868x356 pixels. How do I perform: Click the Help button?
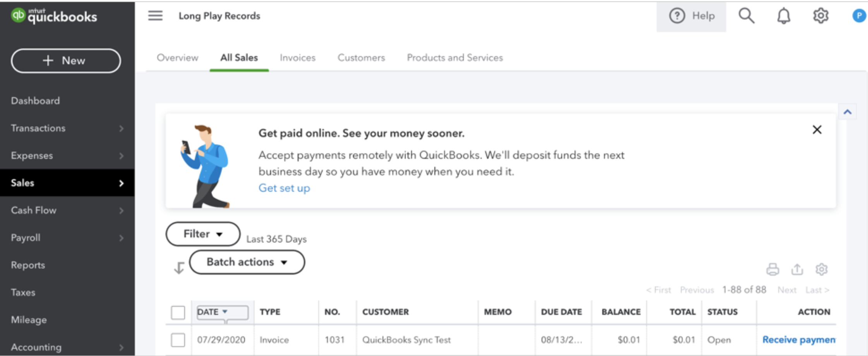click(x=691, y=16)
